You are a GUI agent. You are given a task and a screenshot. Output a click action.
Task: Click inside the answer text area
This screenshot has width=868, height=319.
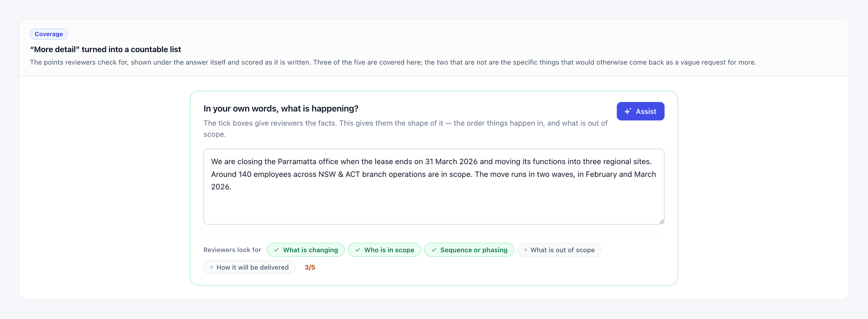pyautogui.click(x=434, y=186)
